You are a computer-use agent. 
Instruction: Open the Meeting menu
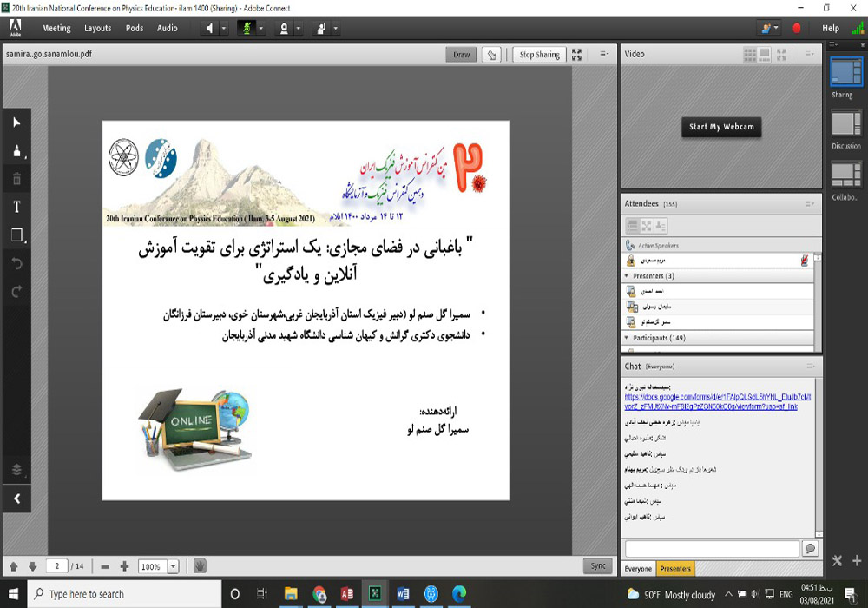pyautogui.click(x=56, y=28)
